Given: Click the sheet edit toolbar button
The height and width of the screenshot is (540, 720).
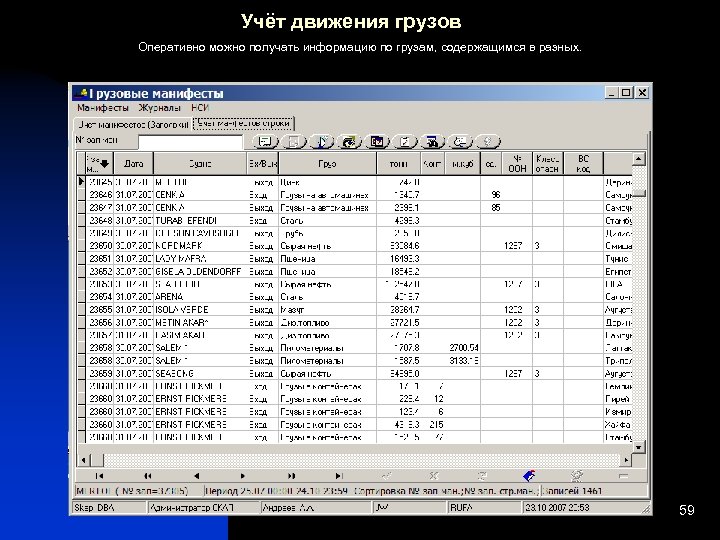Looking at the screenshot, I should (405, 142).
